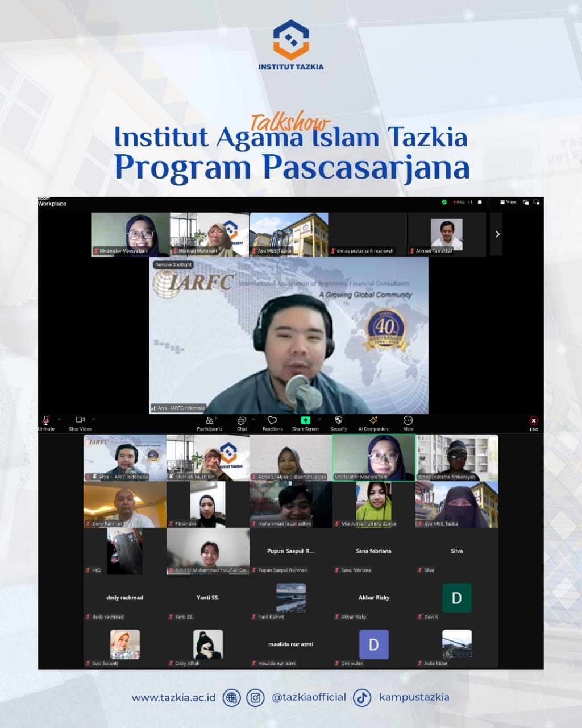Expand the caret next to Chat
Image resolution: width=582 pixels, height=728 pixels.
[x=253, y=420]
